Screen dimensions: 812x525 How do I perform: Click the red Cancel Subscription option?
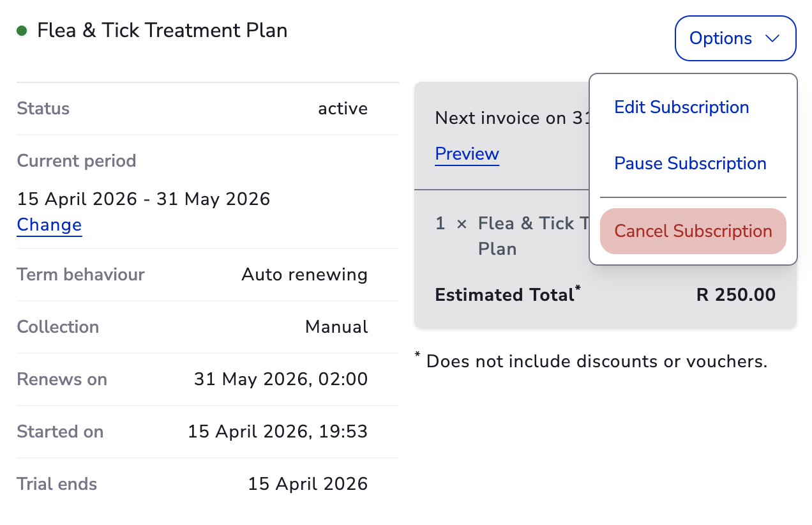(x=693, y=231)
